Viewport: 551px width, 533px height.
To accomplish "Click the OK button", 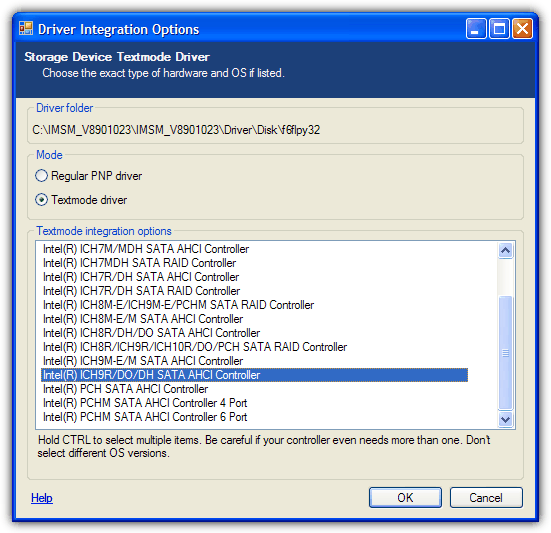I will 405,498.
